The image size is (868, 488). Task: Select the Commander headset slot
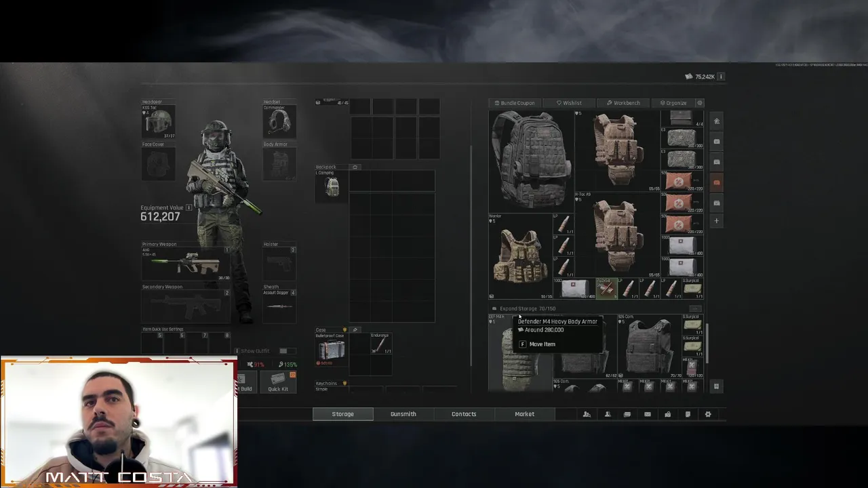tap(279, 122)
